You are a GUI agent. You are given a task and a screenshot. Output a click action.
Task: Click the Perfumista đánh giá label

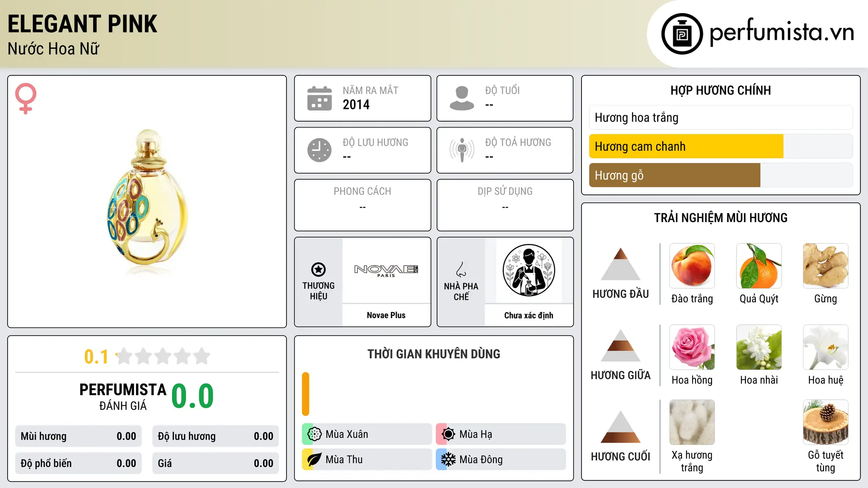coord(123,396)
